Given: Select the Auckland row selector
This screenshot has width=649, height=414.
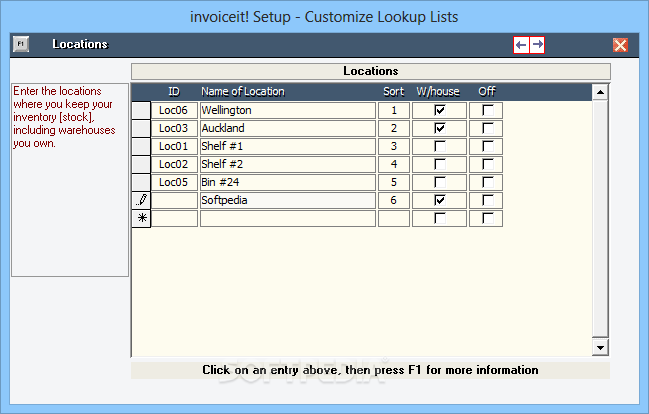Looking at the screenshot, I should 141,128.
